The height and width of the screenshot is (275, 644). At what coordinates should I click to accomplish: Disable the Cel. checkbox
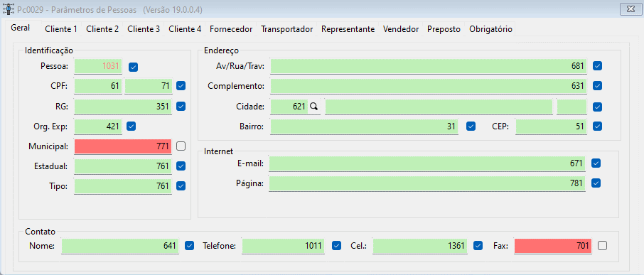(478, 245)
